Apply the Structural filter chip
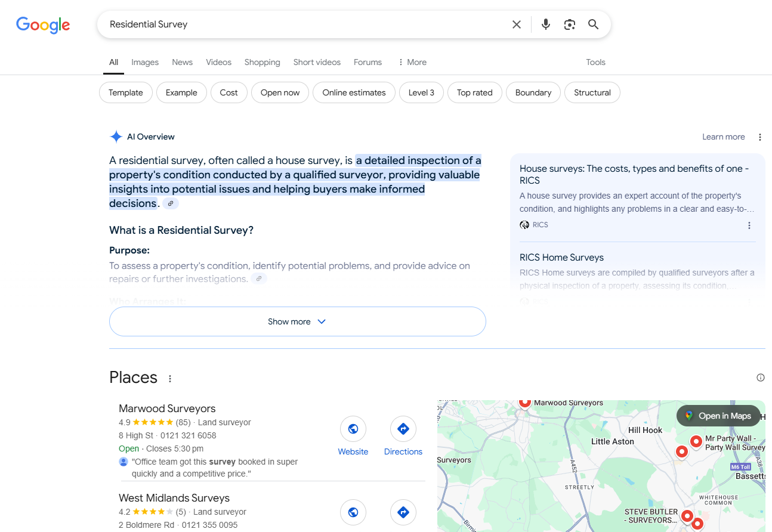This screenshot has width=772, height=532. [x=592, y=92]
